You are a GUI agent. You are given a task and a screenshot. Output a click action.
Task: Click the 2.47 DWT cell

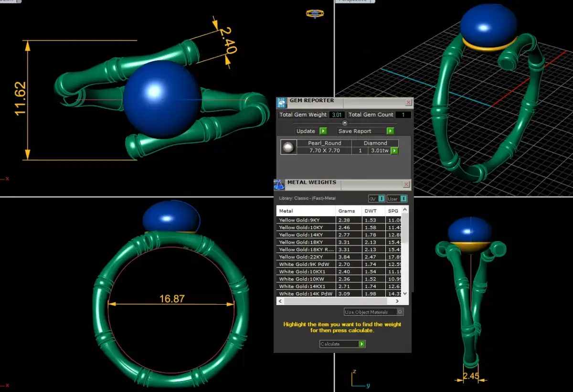[373, 257]
